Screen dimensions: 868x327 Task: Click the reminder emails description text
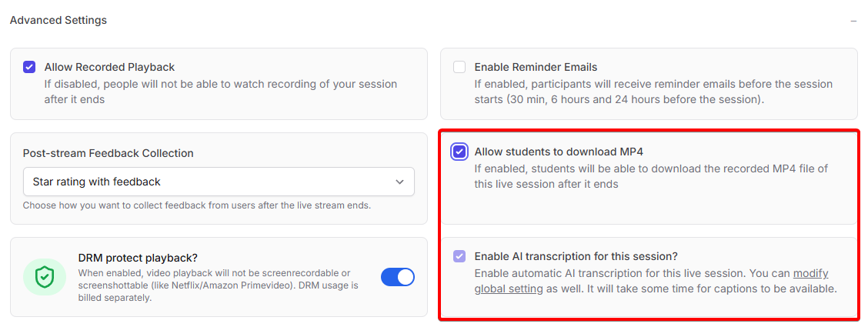653,92
